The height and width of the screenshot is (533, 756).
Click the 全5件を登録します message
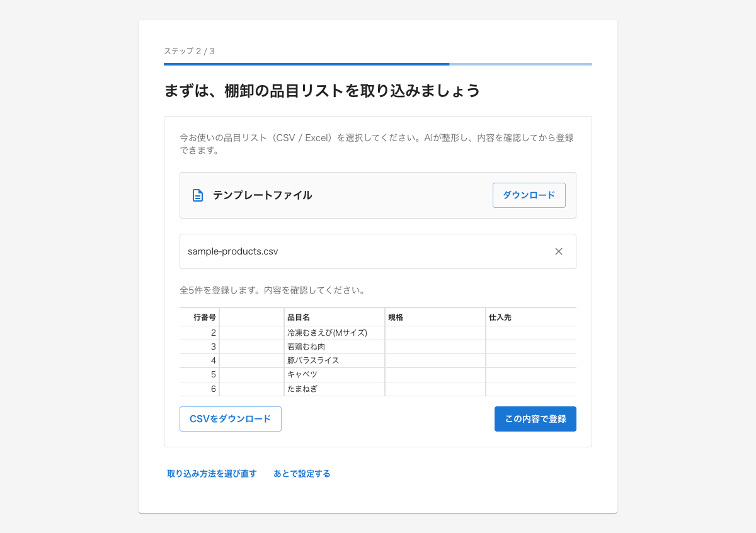[273, 290]
